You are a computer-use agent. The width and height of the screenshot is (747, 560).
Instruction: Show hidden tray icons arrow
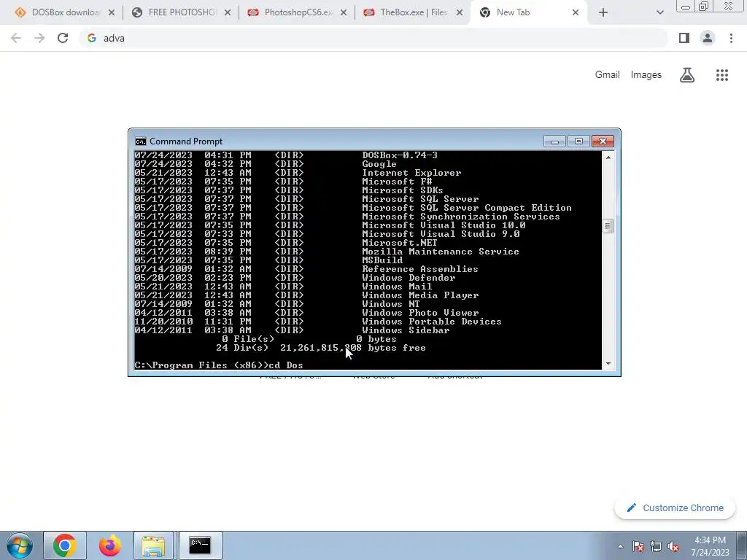[620, 546]
